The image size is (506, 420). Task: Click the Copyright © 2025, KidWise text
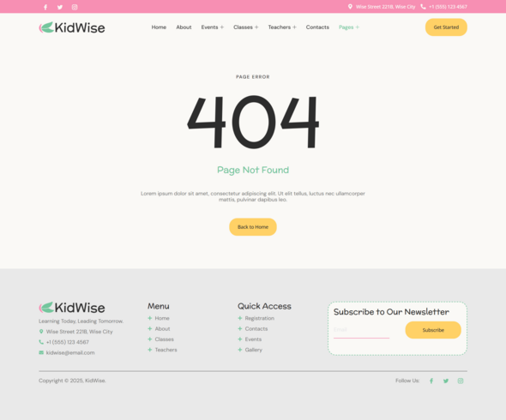[72, 381]
